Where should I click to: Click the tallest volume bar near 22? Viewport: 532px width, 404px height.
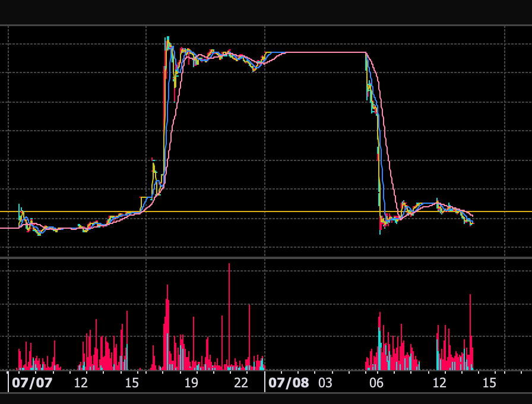(229, 317)
